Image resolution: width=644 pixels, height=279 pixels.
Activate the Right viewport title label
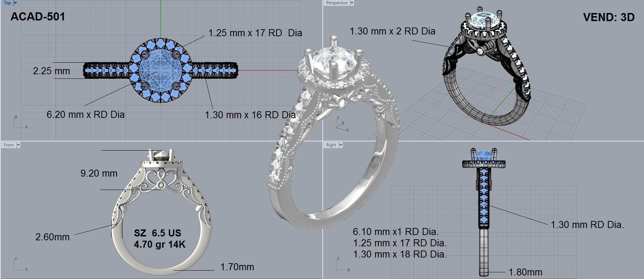click(331, 145)
